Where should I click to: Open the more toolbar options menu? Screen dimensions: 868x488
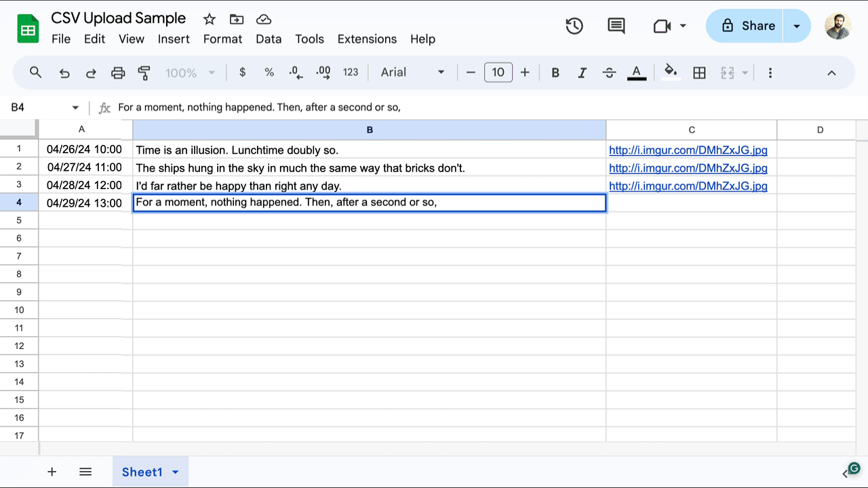(x=770, y=73)
